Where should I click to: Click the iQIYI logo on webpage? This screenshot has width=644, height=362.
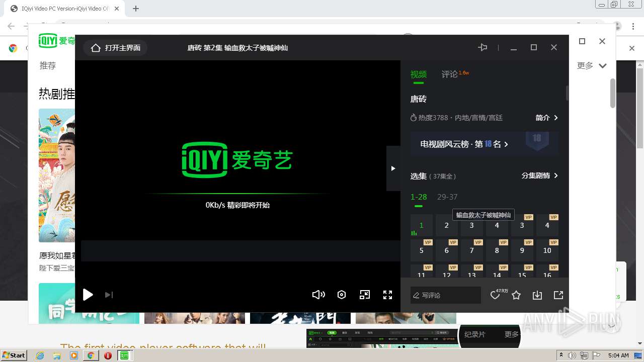tap(57, 41)
